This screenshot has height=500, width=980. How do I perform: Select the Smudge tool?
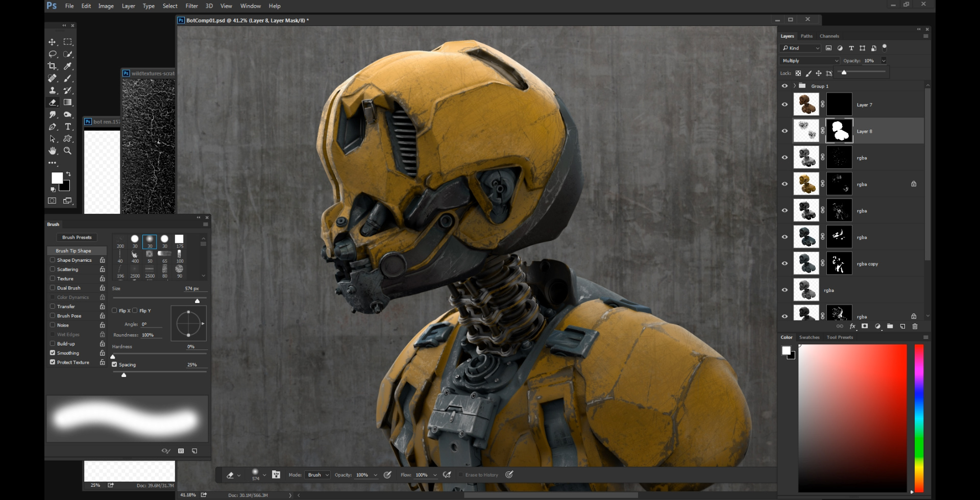52,115
